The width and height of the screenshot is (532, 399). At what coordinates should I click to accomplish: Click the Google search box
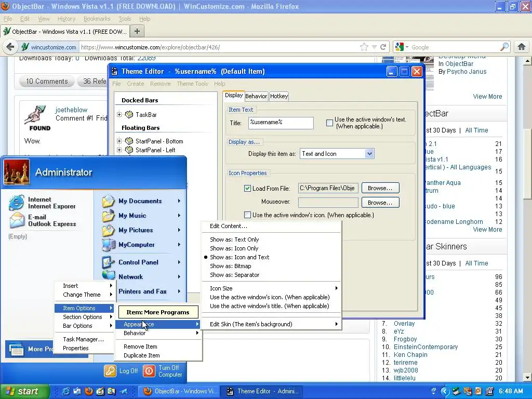point(455,47)
